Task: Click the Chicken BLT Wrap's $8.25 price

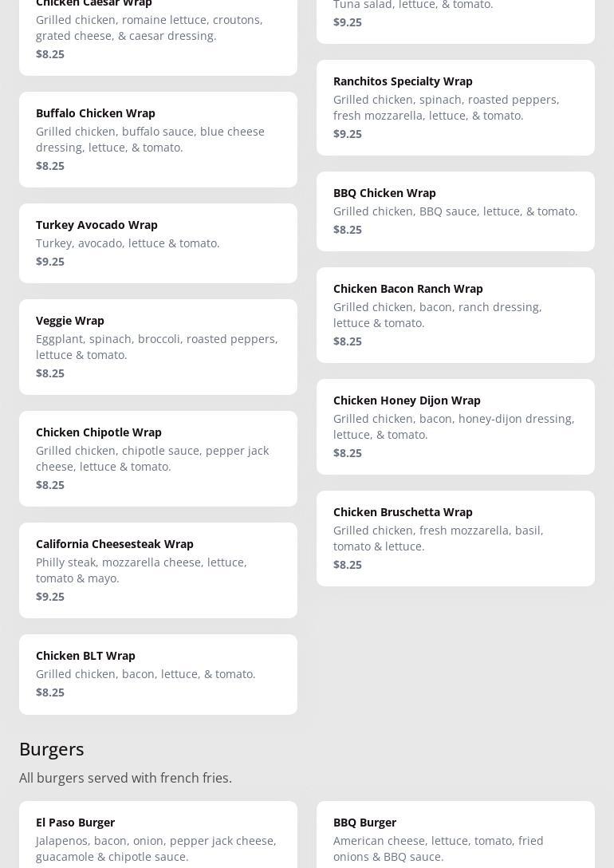Action: (x=50, y=692)
